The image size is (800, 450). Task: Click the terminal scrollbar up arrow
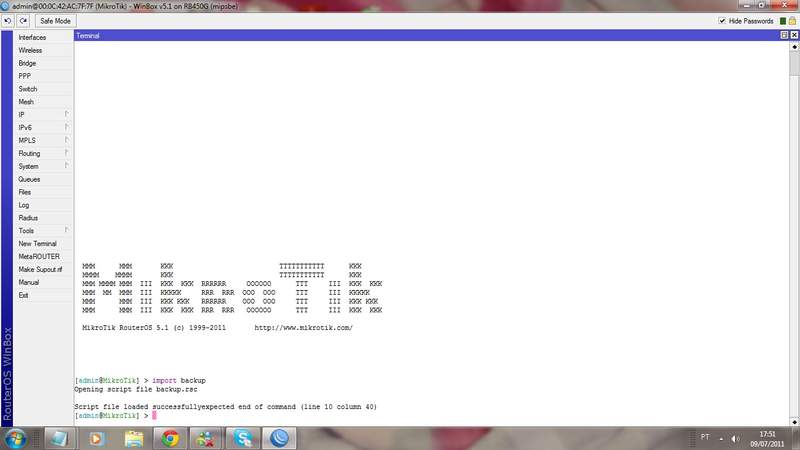coord(794,46)
